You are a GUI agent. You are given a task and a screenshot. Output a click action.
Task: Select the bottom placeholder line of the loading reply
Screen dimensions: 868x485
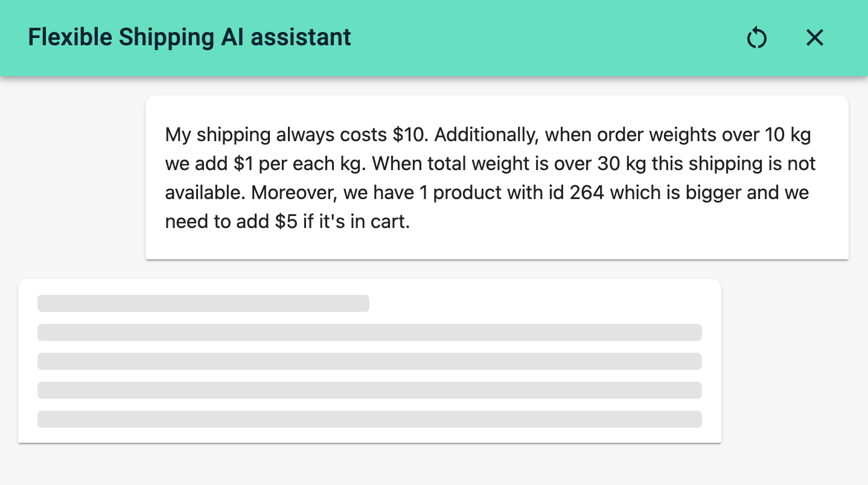(x=369, y=419)
